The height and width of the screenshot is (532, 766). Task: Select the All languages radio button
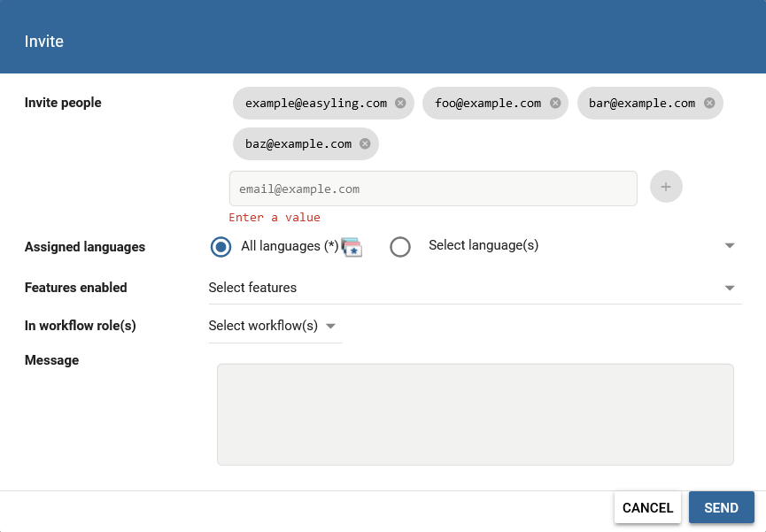[x=221, y=247]
